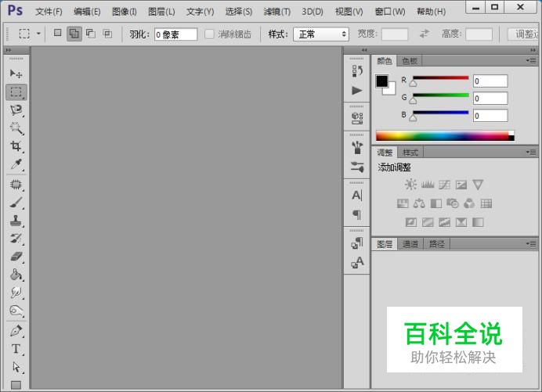Add a Color Lookup adjustment
Viewport: 542px width, 392px height.
coord(486,203)
